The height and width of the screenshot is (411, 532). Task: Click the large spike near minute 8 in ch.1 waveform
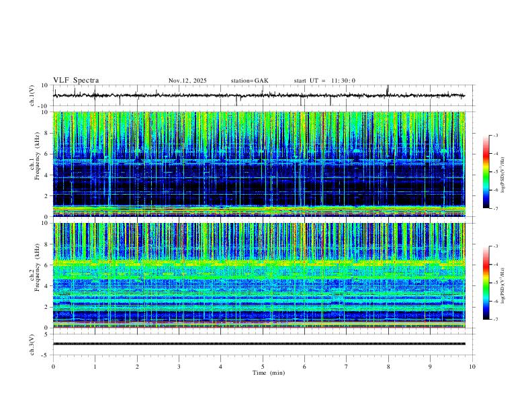pos(388,90)
